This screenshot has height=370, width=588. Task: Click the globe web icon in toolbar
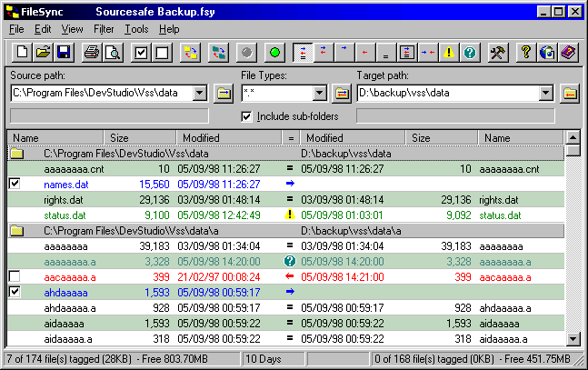[x=547, y=53]
